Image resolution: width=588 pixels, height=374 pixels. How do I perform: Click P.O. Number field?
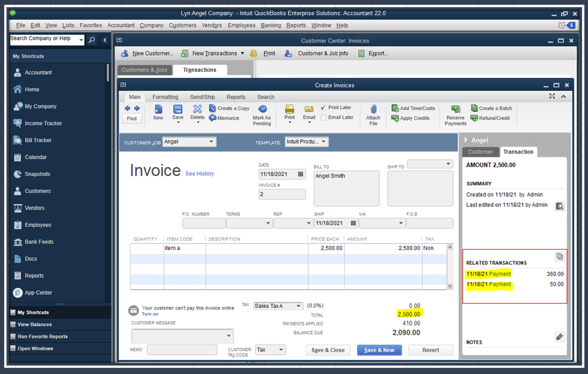tap(204, 223)
